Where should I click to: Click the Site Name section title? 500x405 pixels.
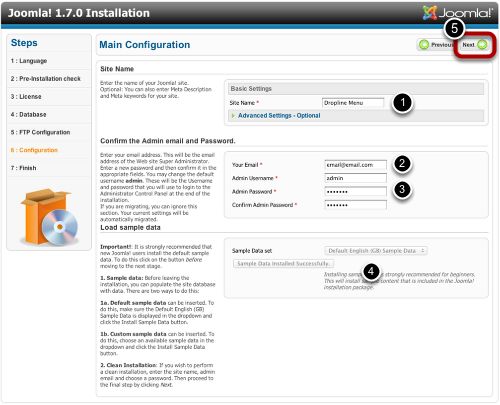pos(117,69)
